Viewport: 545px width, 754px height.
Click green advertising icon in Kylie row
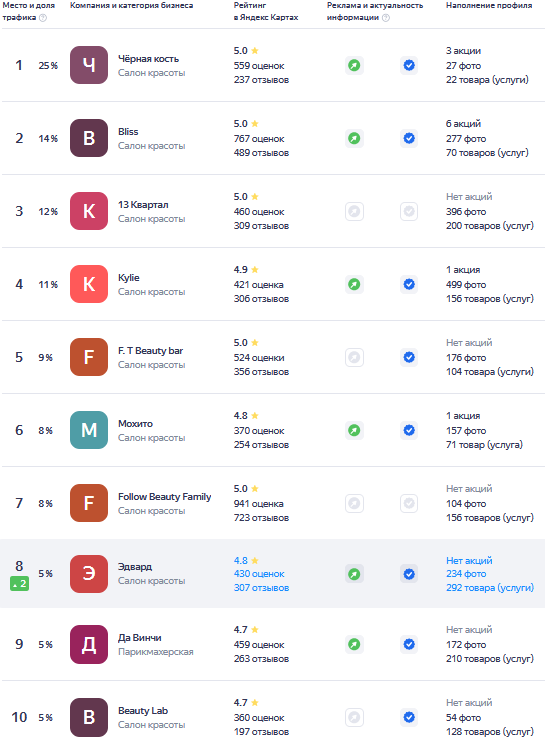coord(354,285)
